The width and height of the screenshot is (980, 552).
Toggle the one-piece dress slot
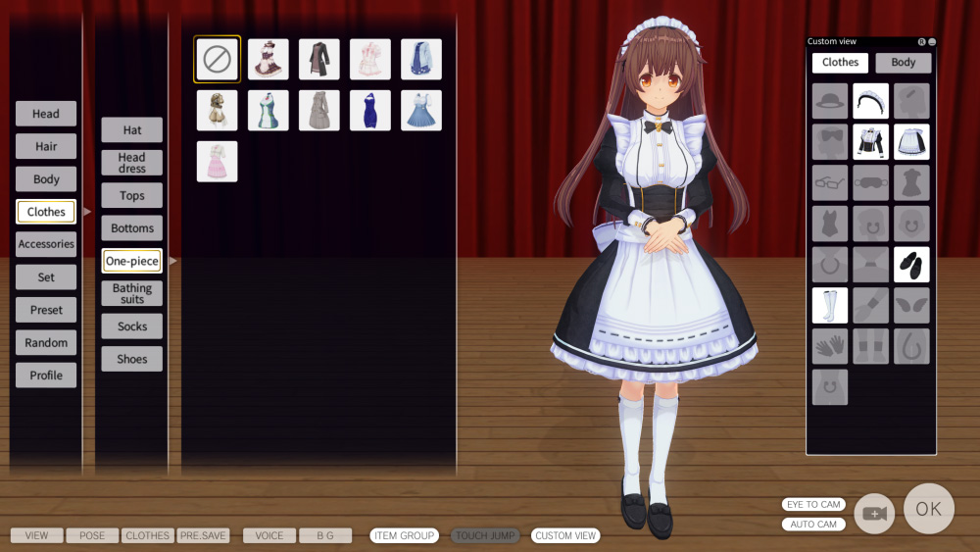tap(911, 182)
